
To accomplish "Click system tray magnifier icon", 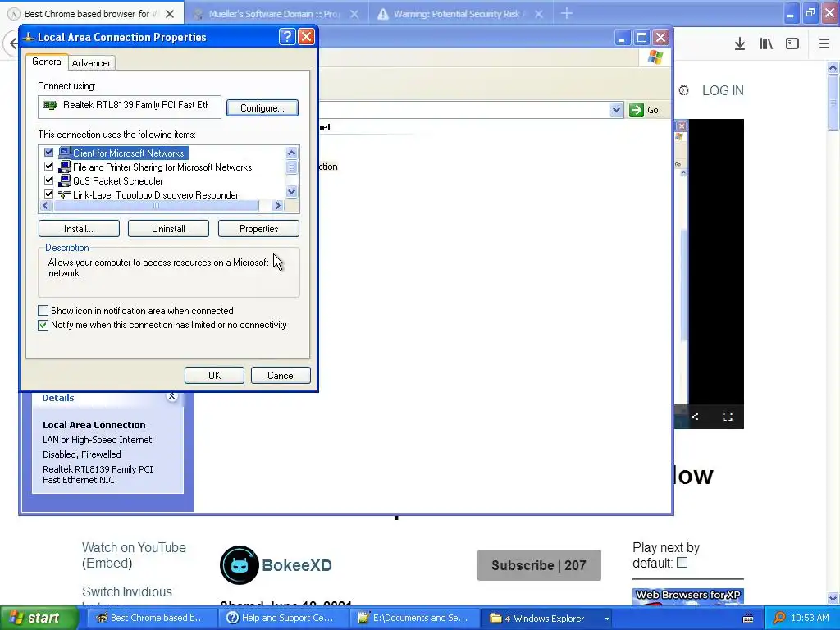I will 779,618.
